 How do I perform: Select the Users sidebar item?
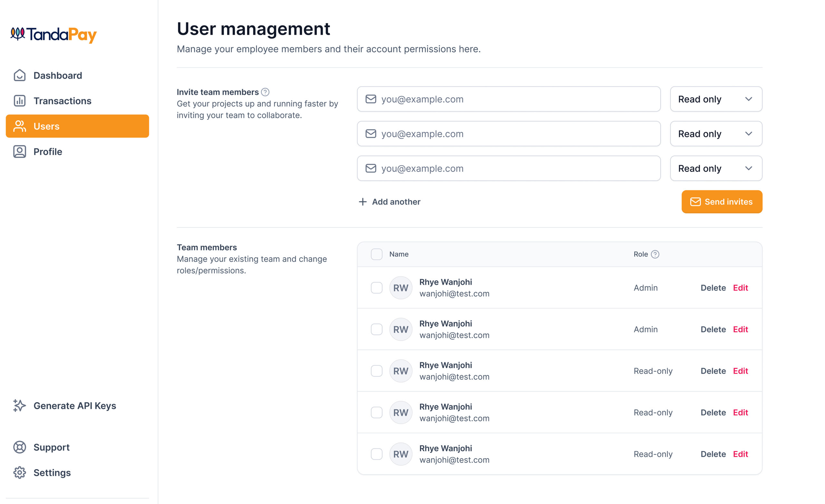(77, 126)
